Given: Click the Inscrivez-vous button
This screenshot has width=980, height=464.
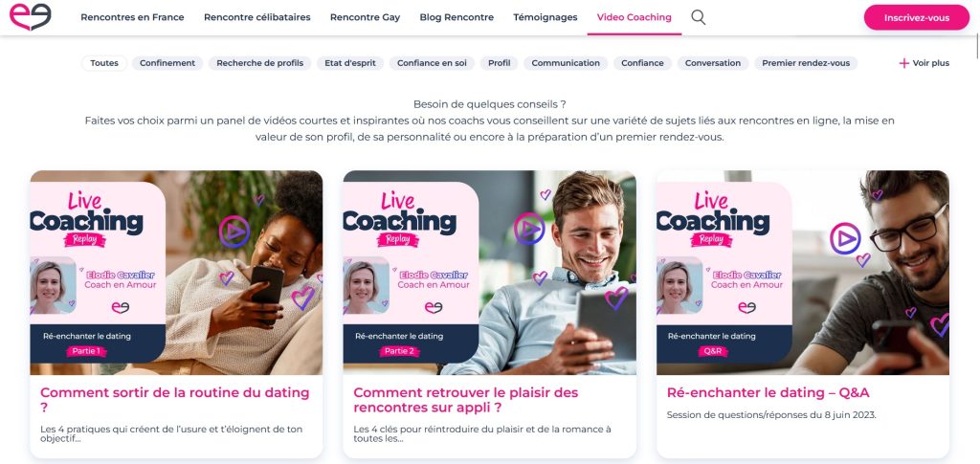Looking at the screenshot, I should point(917,17).
